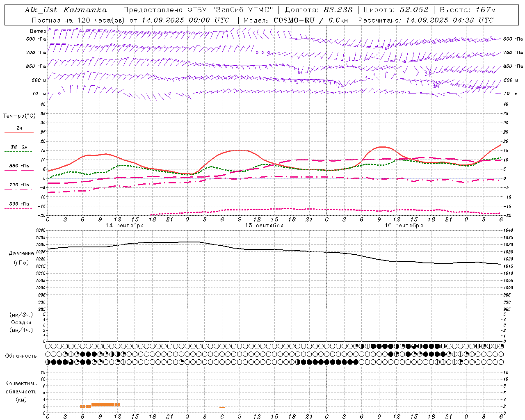Click the Облачность cloud cover row label

[21, 356]
